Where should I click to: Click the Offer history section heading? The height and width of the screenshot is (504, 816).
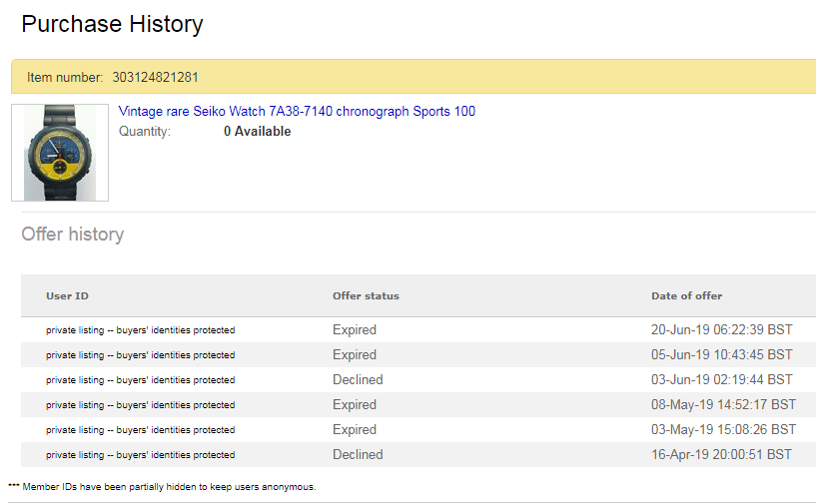[x=72, y=235]
